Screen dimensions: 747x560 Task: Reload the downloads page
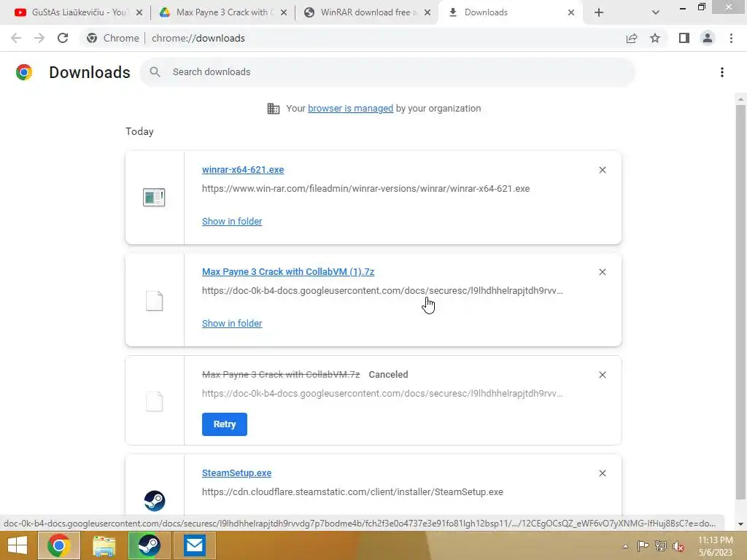[x=63, y=38]
